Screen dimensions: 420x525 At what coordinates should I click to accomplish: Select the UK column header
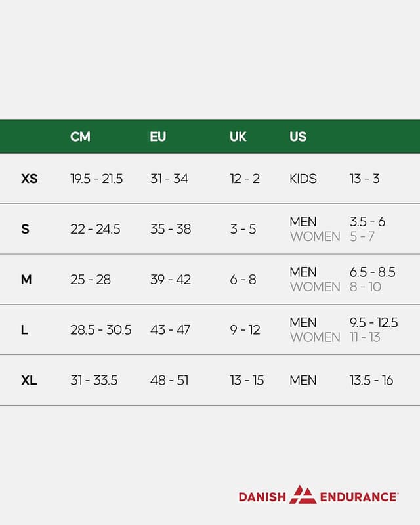pyautogui.click(x=238, y=136)
